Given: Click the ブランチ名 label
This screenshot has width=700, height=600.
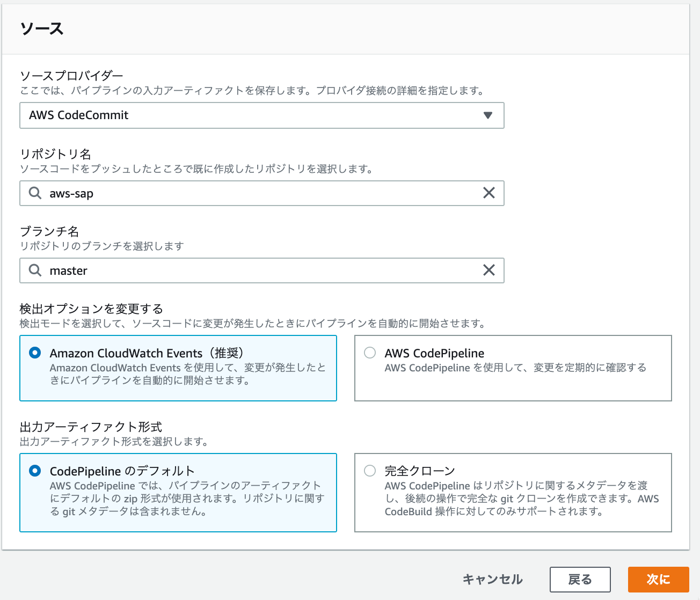Looking at the screenshot, I should pyautogui.click(x=49, y=231).
